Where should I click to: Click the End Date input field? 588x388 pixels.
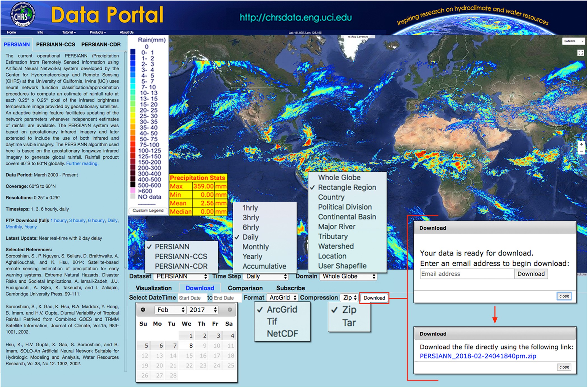(x=227, y=298)
